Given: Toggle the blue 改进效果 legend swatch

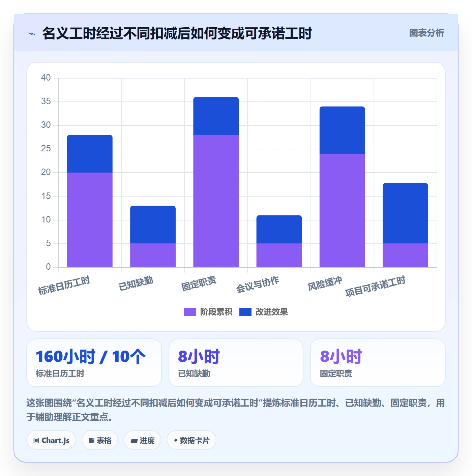Looking at the screenshot, I should pyautogui.click(x=245, y=312).
